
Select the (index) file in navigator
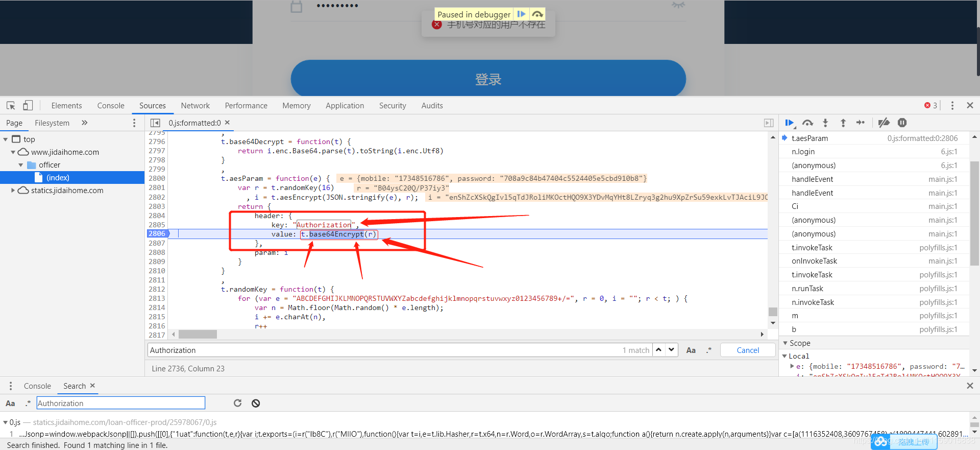(72, 177)
